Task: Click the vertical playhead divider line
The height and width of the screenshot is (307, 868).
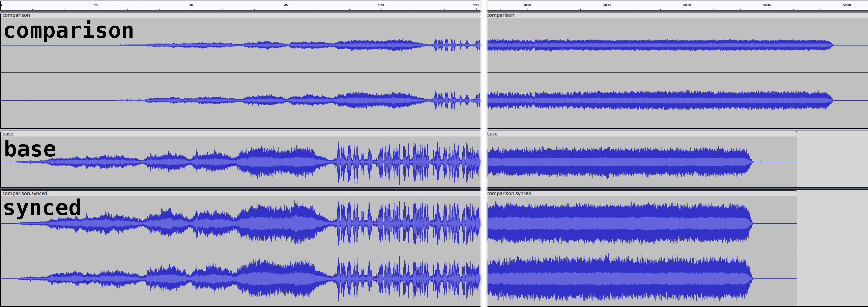Action: pyautogui.click(x=484, y=152)
